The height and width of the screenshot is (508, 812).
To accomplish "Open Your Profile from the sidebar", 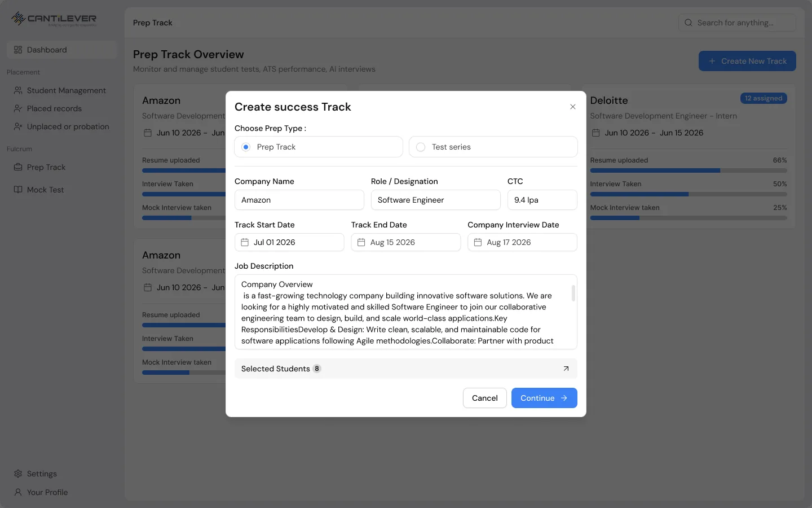I will [x=61, y=492].
